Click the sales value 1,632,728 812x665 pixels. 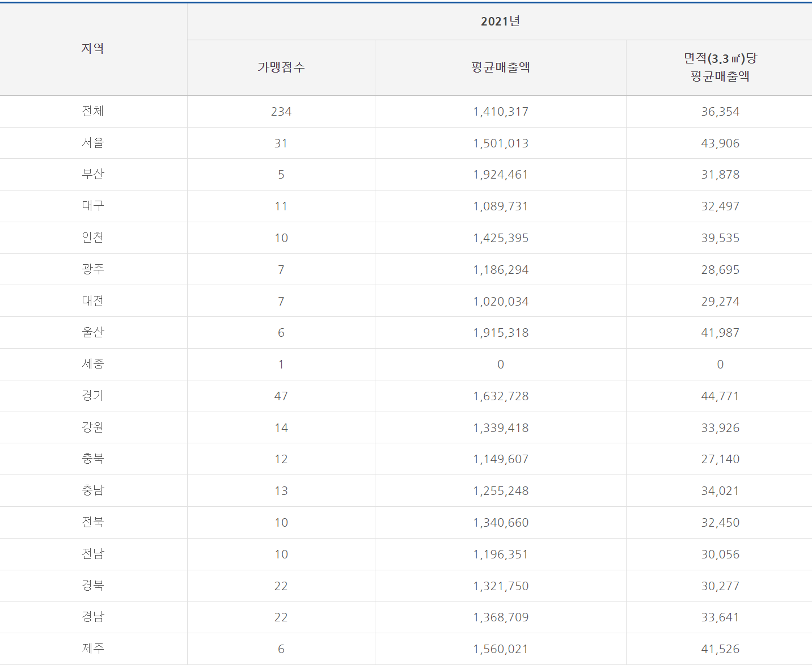point(501,396)
